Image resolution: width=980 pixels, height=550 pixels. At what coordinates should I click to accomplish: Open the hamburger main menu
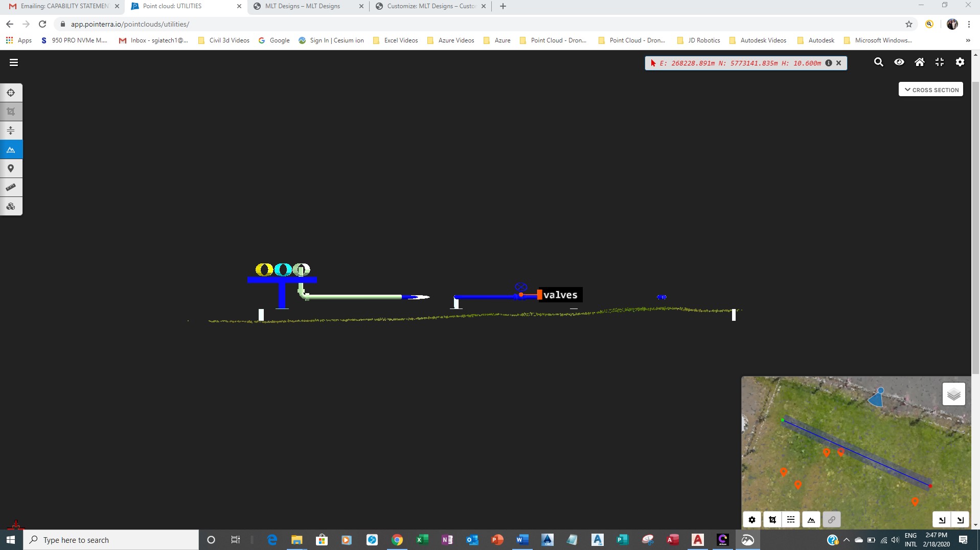click(x=14, y=62)
